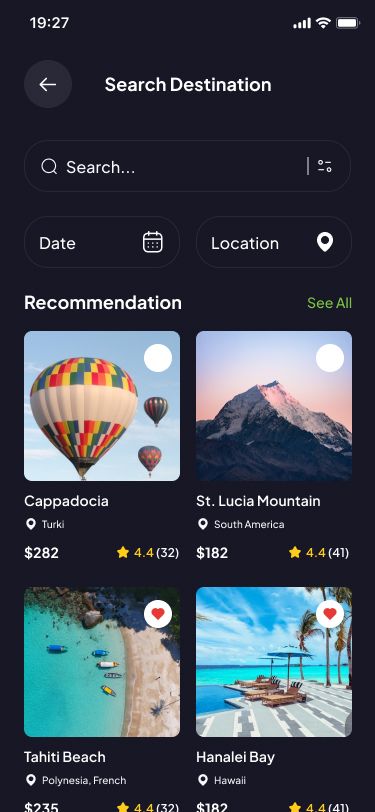Image resolution: width=375 pixels, height=812 pixels.
Task: Click the pin icon beside South America
Action: 203,524
